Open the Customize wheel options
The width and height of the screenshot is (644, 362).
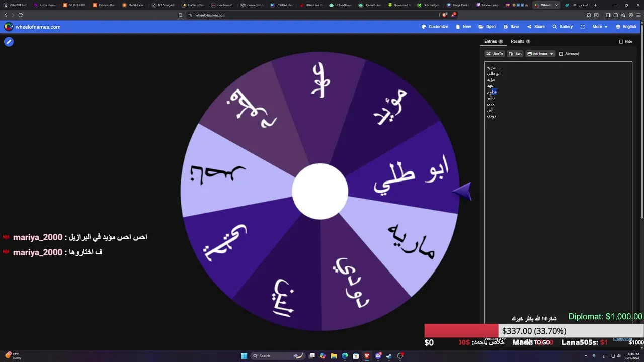[x=435, y=27]
